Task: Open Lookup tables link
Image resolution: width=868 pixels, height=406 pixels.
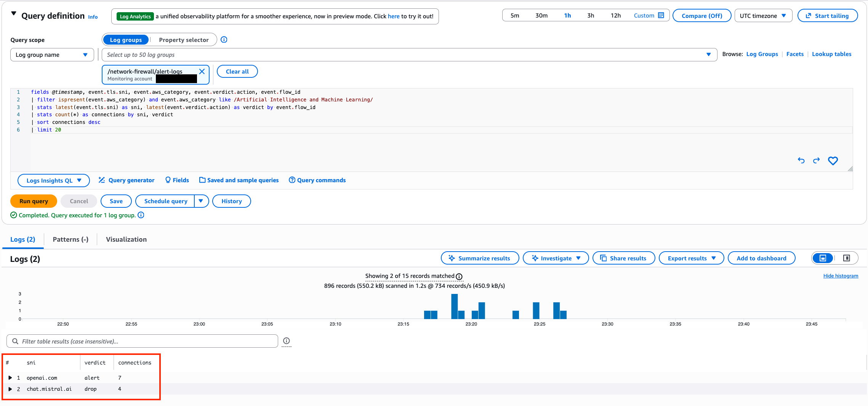Action: point(831,54)
